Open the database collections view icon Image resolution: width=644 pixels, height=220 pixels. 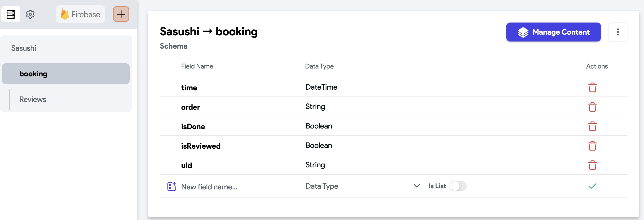[x=11, y=14]
